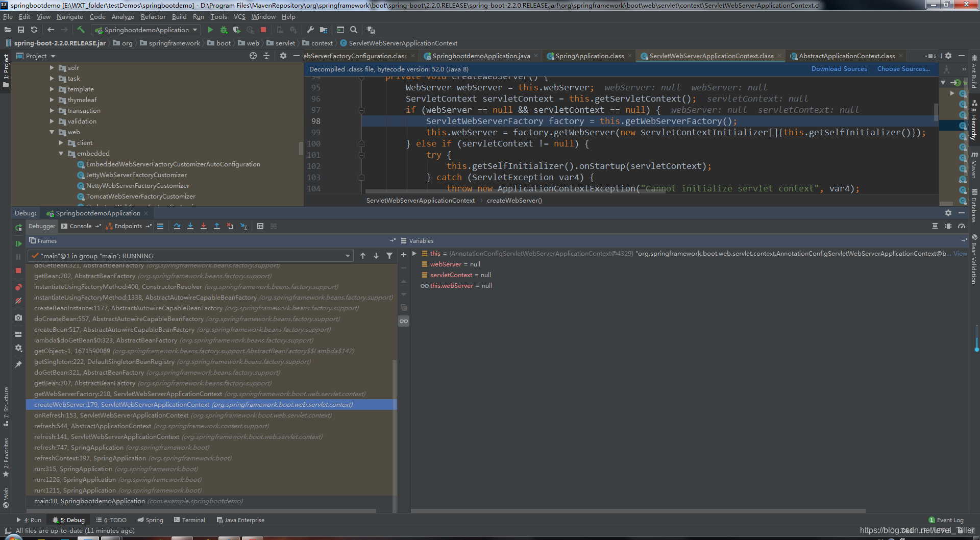Select frame main:10, SpringbootdemoApplication
Screen dimensions: 980x540
point(211,501)
